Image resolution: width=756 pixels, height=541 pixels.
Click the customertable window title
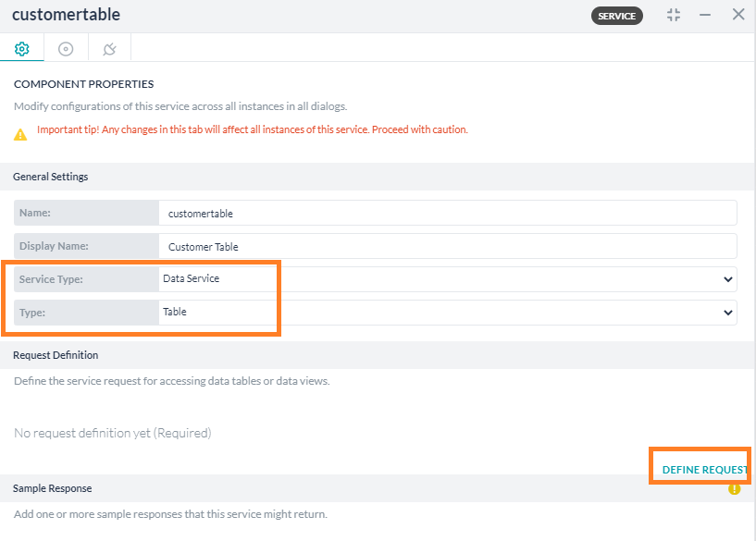[66, 15]
